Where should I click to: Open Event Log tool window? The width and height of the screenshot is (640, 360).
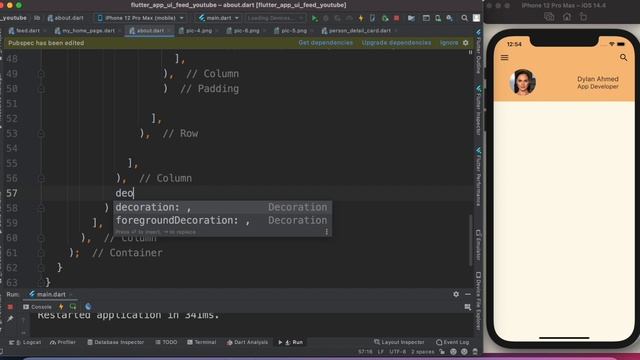pos(452,342)
